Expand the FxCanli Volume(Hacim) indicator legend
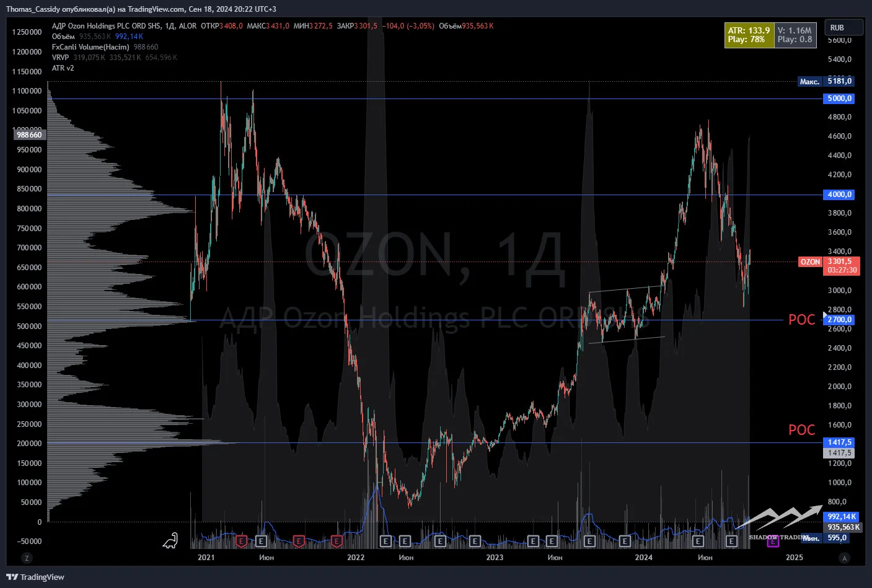The image size is (872, 588). tap(90, 47)
